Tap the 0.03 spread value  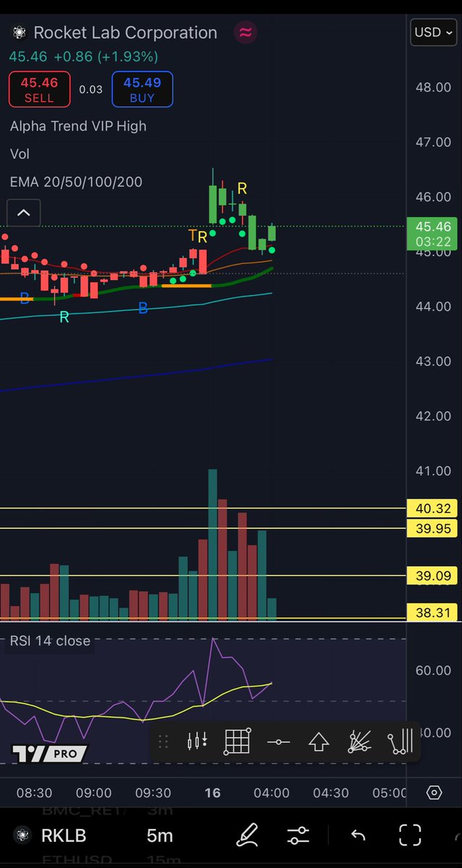pos(90,90)
